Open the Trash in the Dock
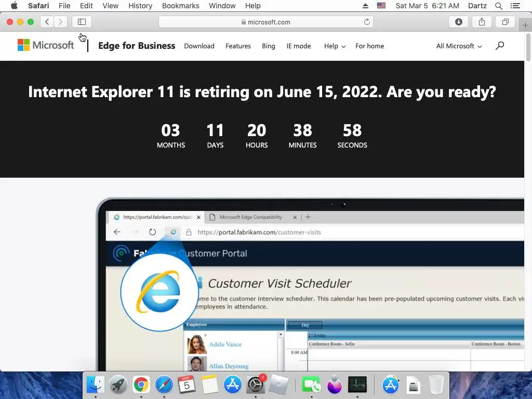The width and height of the screenshot is (532, 399). [436, 385]
